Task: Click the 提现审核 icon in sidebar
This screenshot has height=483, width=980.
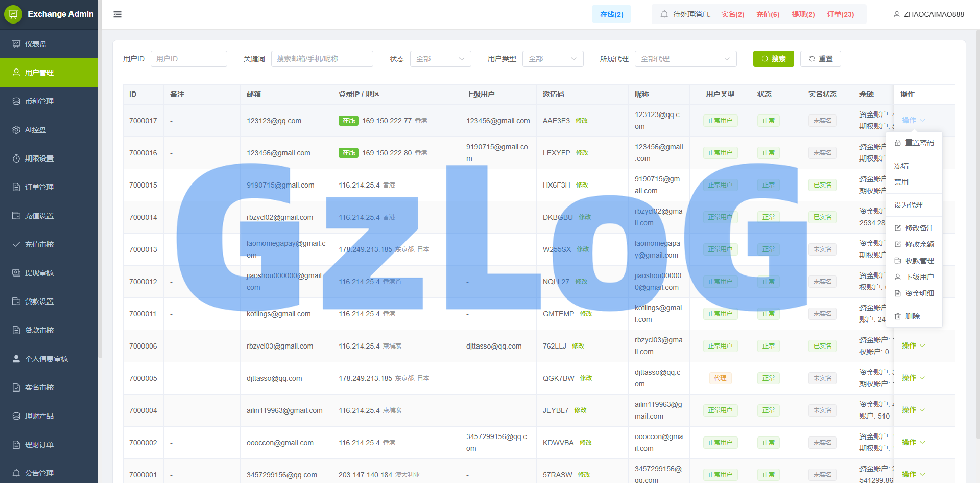Action: [x=16, y=273]
